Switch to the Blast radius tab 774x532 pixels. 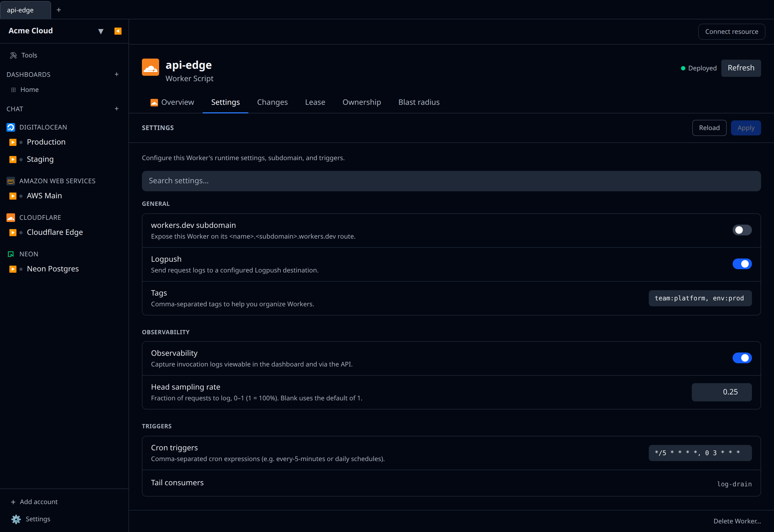click(x=419, y=102)
